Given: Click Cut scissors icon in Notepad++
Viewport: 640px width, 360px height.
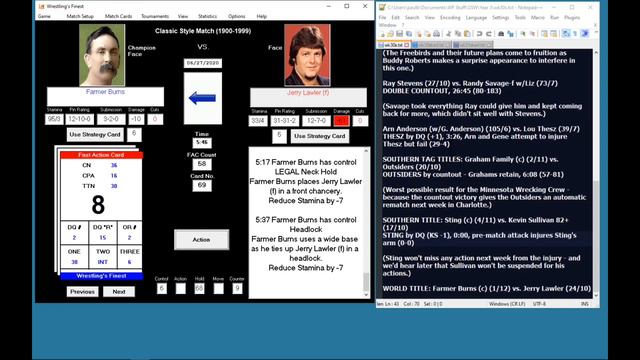Looking at the screenshot, I should coord(449,34).
